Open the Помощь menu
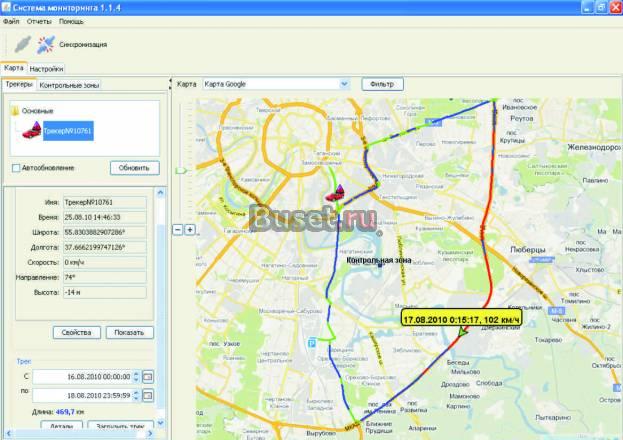Screen dimensions: 623x440 (x=71, y=21)
